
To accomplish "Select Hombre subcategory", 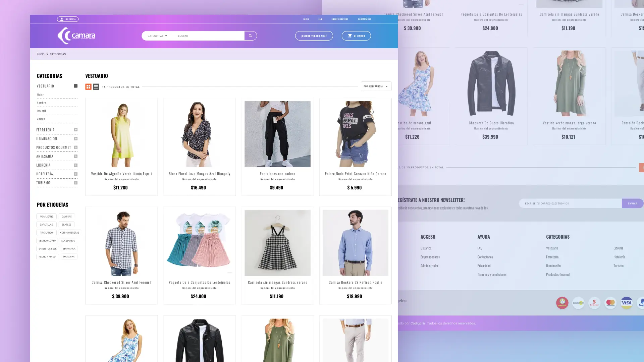I will tap(41, 103).
